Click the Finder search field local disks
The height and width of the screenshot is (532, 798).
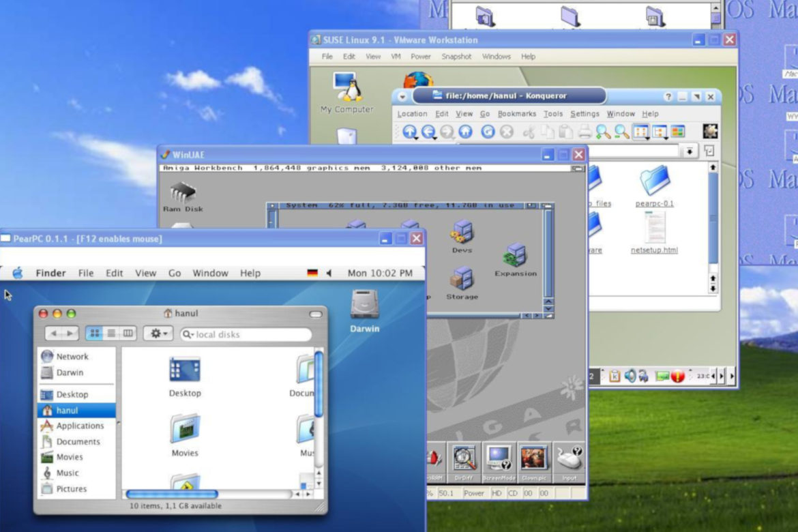246,334
